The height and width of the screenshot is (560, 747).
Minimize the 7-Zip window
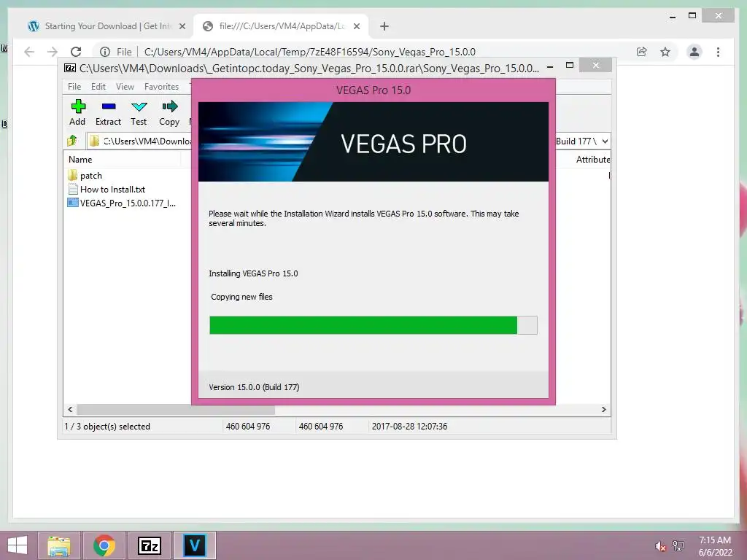[x=550, y=66]
